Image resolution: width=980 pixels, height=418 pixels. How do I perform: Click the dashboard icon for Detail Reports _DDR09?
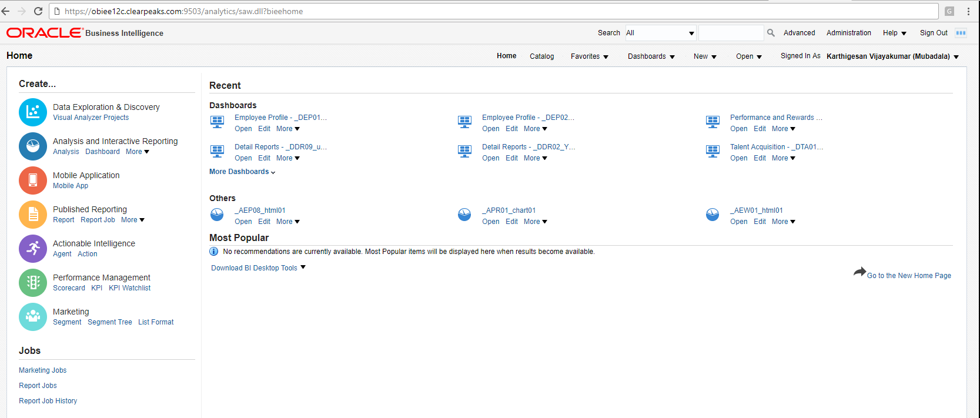tap(218, 152)
